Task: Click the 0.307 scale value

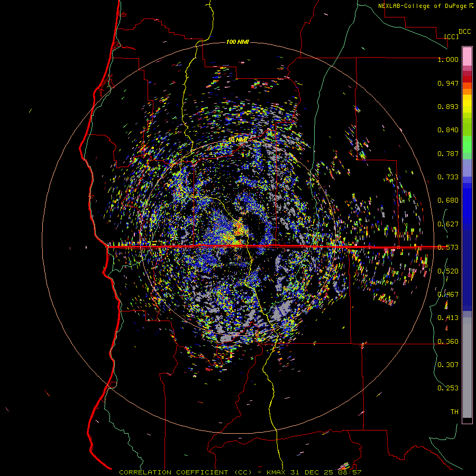Action: pos(448,365)
